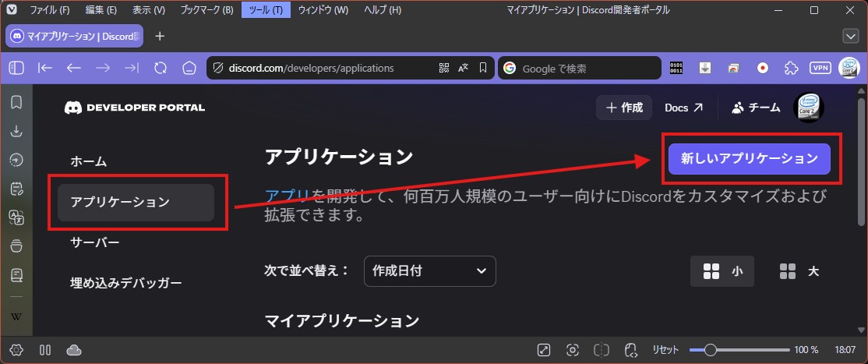This screenshot has height=364, width=868.
Task: Open the 編集 (E) menu
Action: click(x=101, y=10)
